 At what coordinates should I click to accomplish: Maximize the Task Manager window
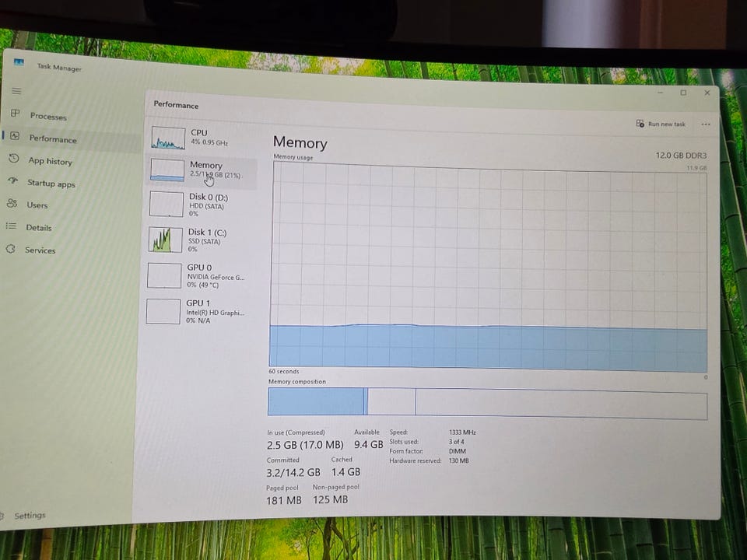(x=684, y=93)
